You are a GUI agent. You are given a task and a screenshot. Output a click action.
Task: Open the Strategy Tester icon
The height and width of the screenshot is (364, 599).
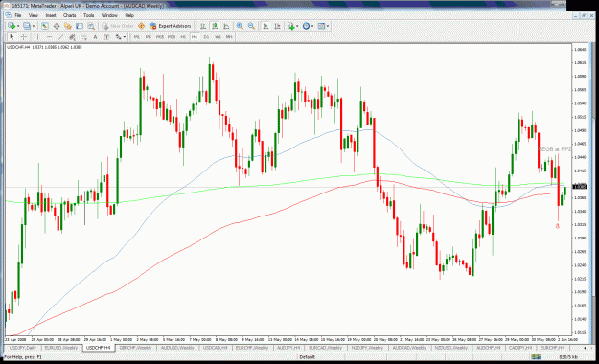[x=91, y=26]
